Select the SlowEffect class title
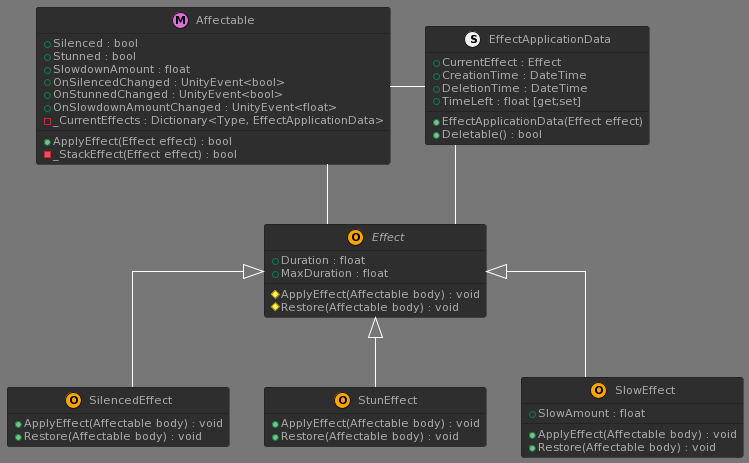The height and width of the screenshot is (463, 749). (645, 390)
